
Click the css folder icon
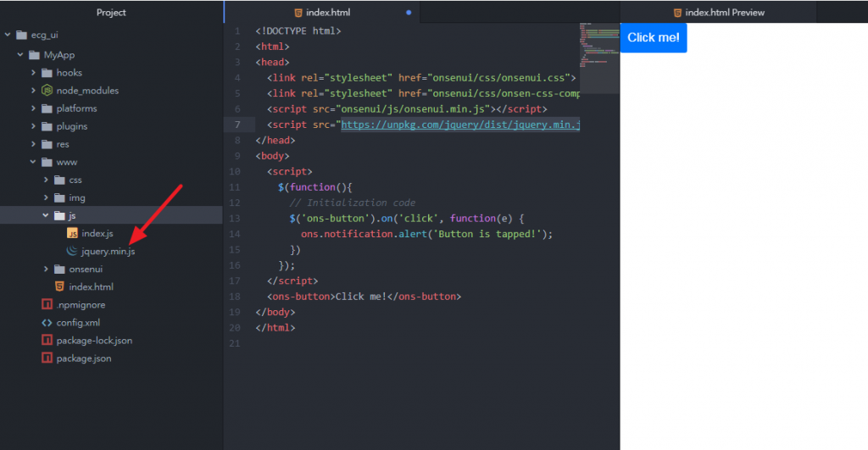pos(60,180)
